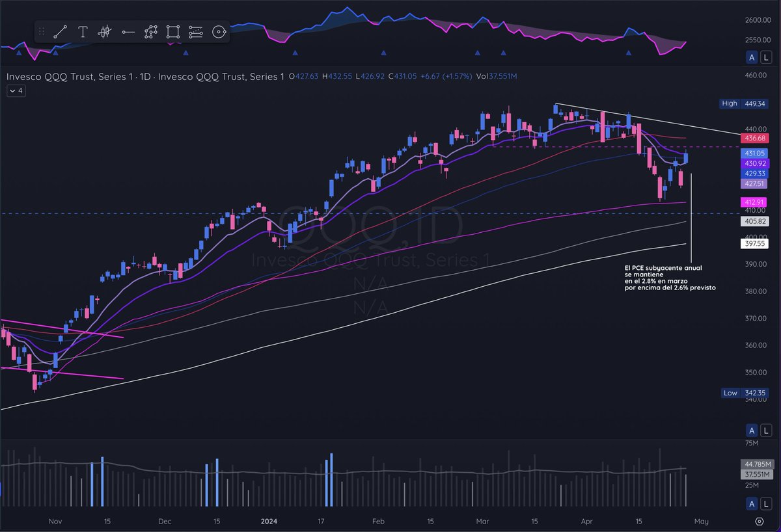Screen dimensions: 781x532
Task: Toggle auto scale A in the indicator pane
Action: coord(752,57)
